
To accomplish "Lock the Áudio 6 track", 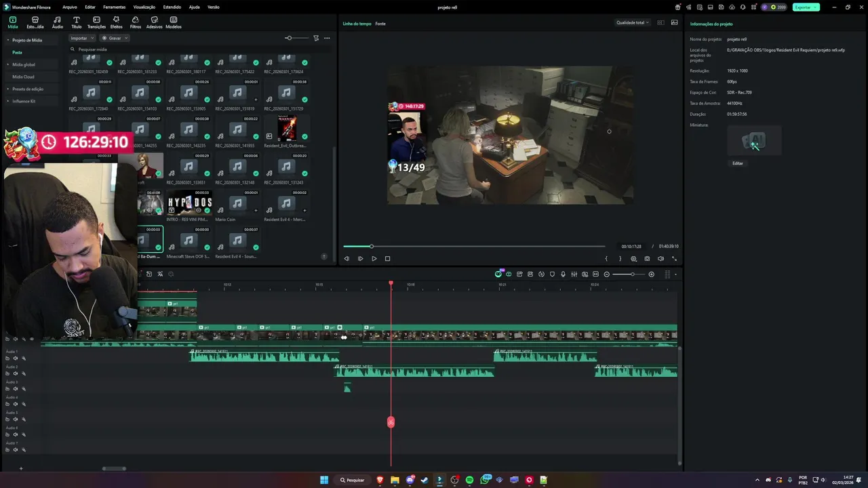I will pos(7,434).
